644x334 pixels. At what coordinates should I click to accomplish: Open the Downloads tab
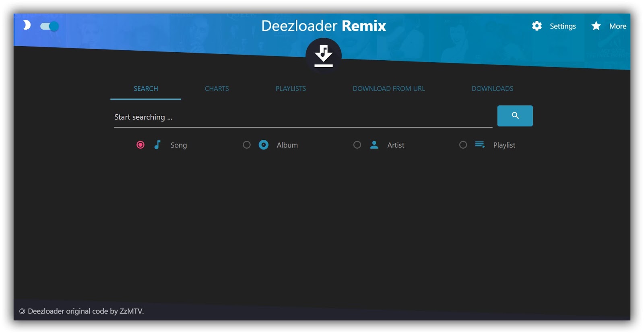[x=492, y=88]
